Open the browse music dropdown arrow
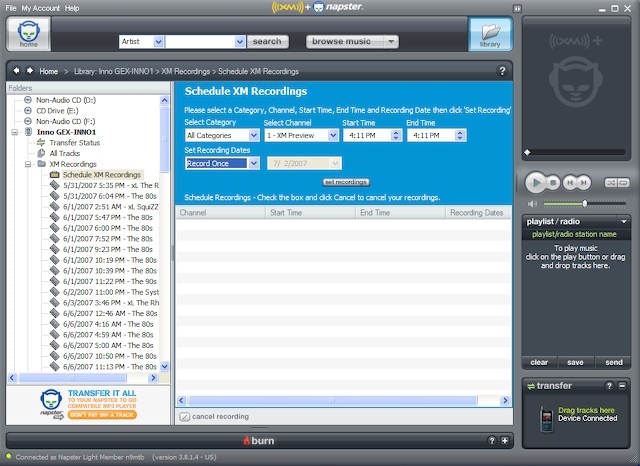The image size is (640, 466). [x=391, y=42]
